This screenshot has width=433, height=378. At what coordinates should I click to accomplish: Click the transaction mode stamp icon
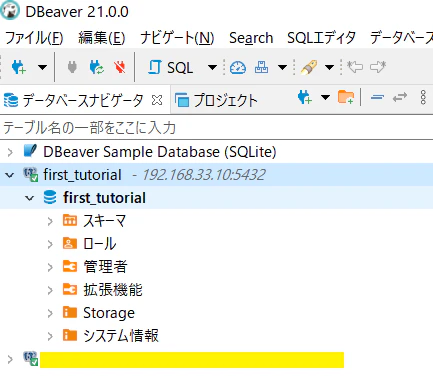click(x=261, y=67)
